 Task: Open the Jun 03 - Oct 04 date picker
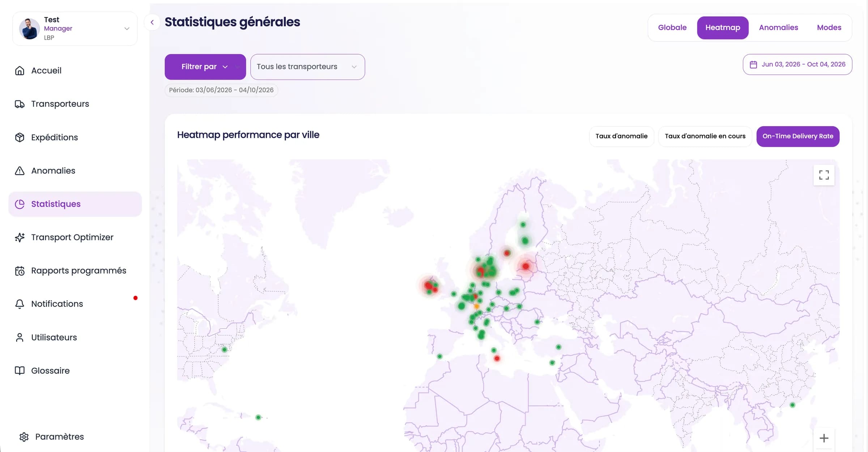(797, 64)
